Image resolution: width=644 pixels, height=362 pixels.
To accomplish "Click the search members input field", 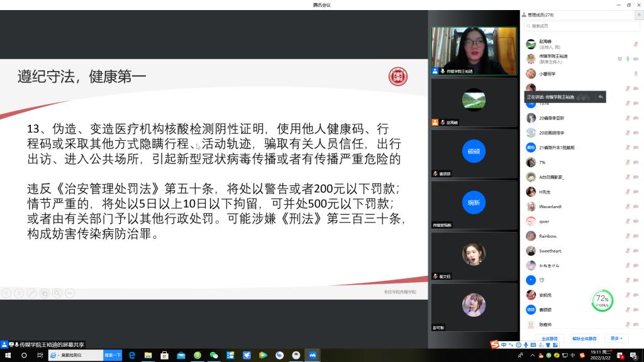I will click(582, 26).
